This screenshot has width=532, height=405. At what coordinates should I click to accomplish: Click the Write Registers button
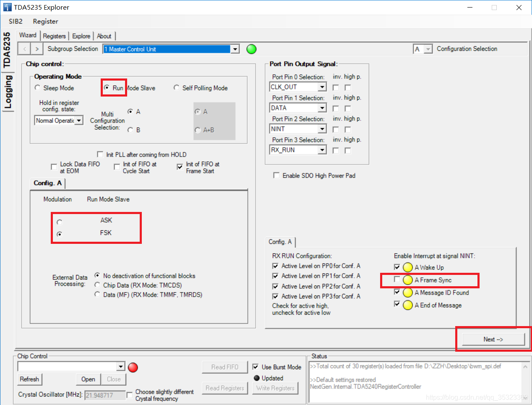[276, 388]
